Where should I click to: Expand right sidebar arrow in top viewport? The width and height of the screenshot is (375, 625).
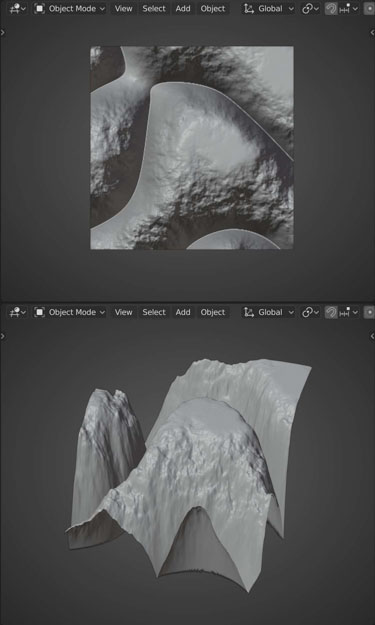click(x=372, y=32)
